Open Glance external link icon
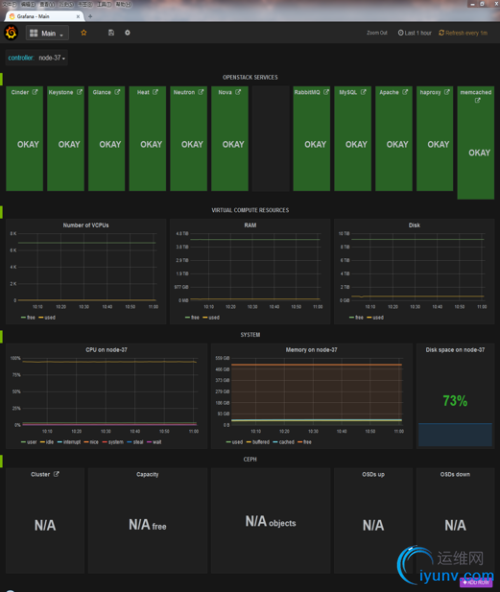 pyautogui.click(x=117, y=92)
